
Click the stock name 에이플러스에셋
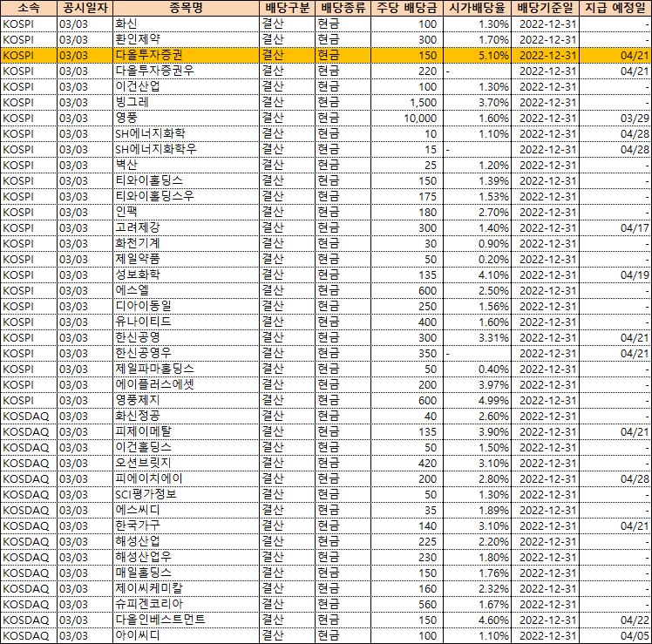[154, 384]
